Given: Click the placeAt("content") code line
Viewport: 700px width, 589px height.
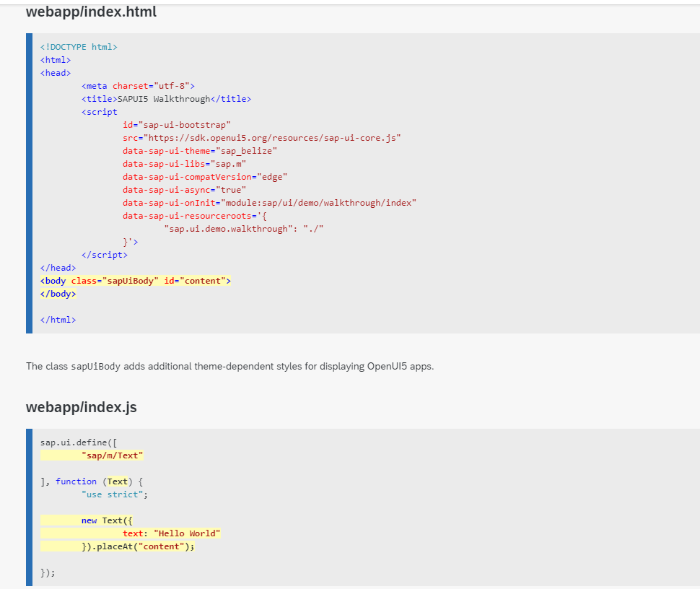Looking at the screenshot, I should click(138, 546).
